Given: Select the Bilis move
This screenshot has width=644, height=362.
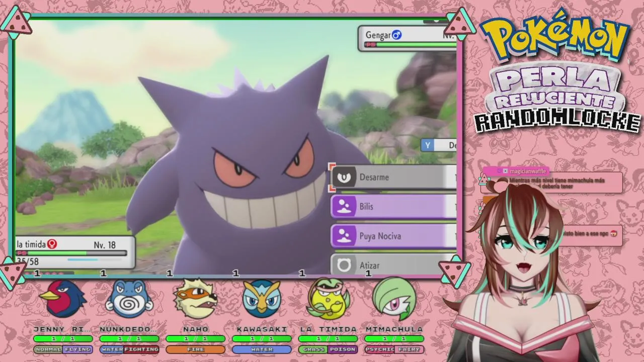Looking at the screenshot, I should [x=393, y=207].
